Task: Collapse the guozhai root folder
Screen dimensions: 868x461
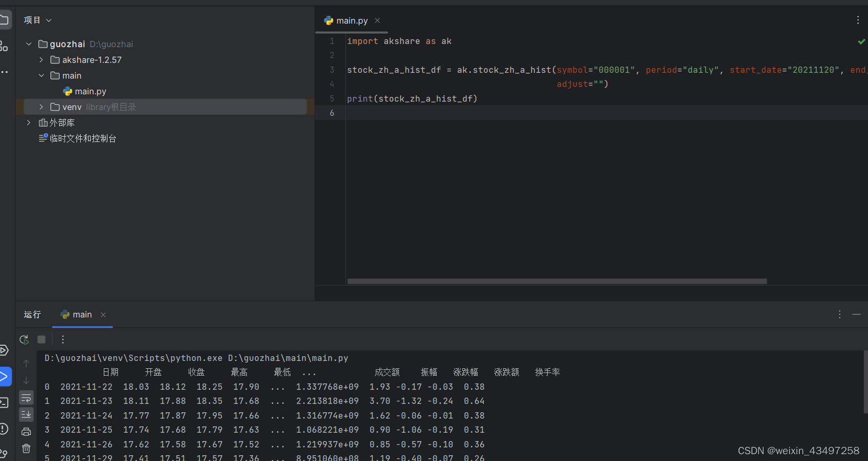Action: (29, 44)
